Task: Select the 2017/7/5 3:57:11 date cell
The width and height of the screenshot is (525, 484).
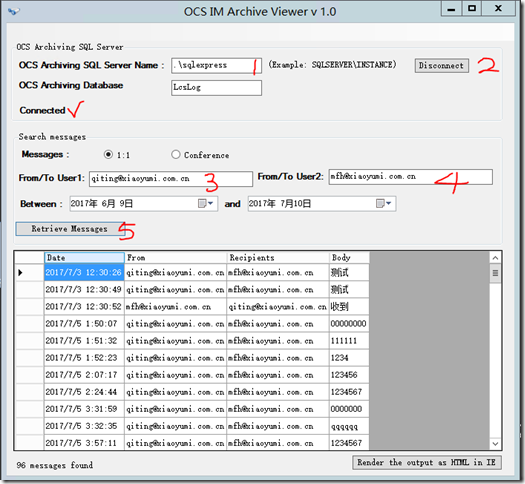Action: tap(84, 442)
